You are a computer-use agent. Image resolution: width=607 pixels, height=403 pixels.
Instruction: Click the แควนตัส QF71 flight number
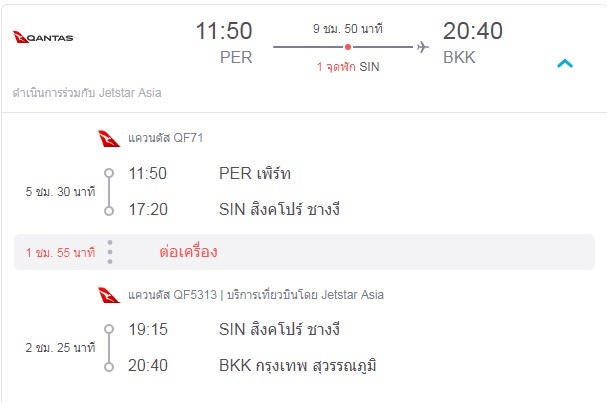pyautogui.click(x=166, y=138)
